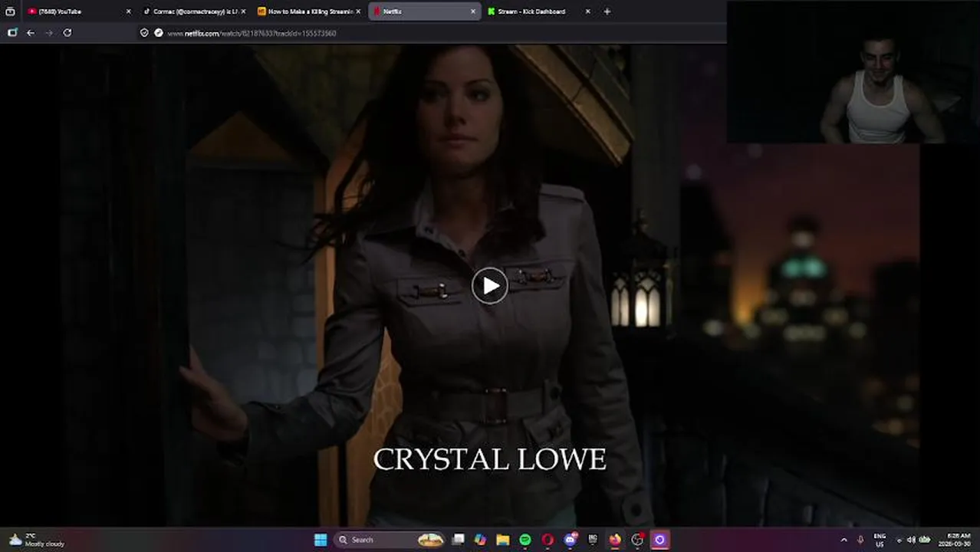Open the network tray icon
This screenshot has height=552, width=980.
click(x=899, y=540)
